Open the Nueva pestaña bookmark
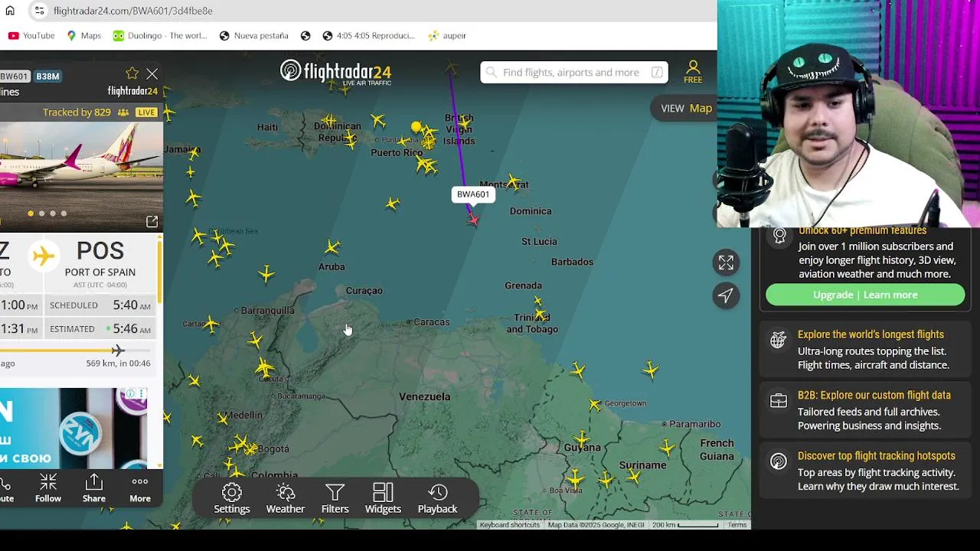 [x=254, y=35]
